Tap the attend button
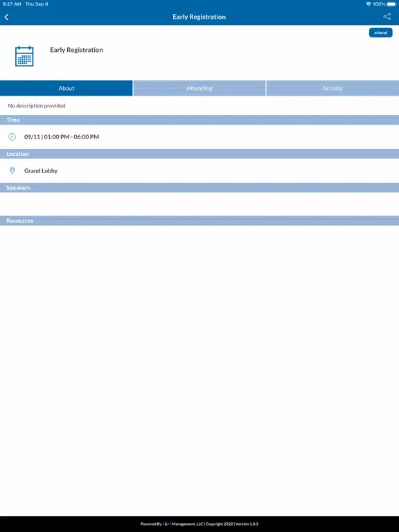Viewport: 399px width, 532px height. [381, 33]
